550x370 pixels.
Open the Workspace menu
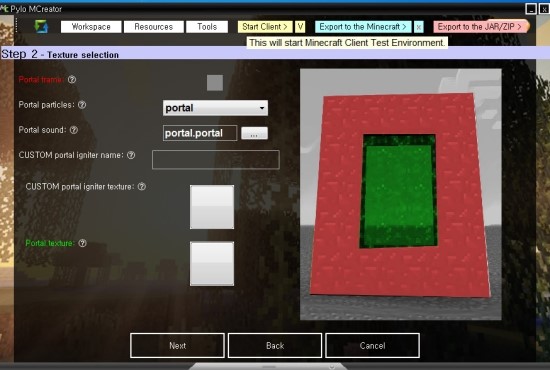[x=91, y=27]
